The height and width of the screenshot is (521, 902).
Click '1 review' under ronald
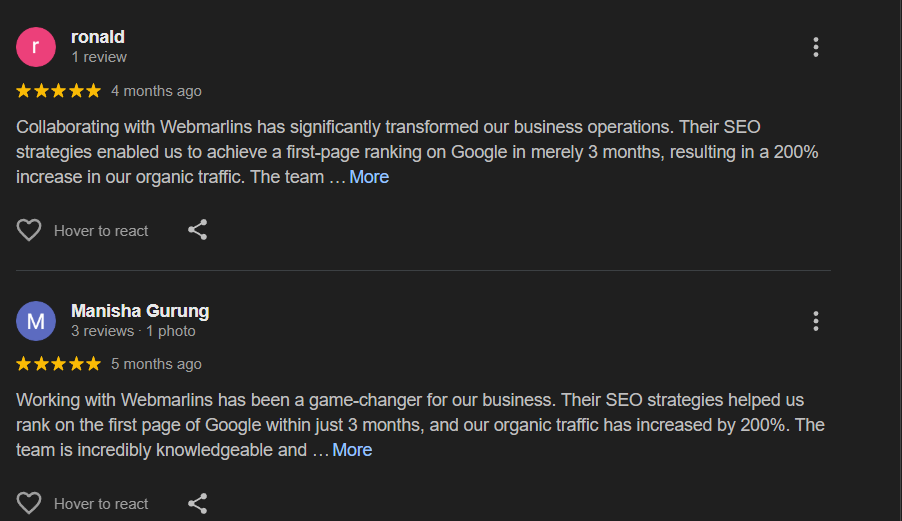99,57
